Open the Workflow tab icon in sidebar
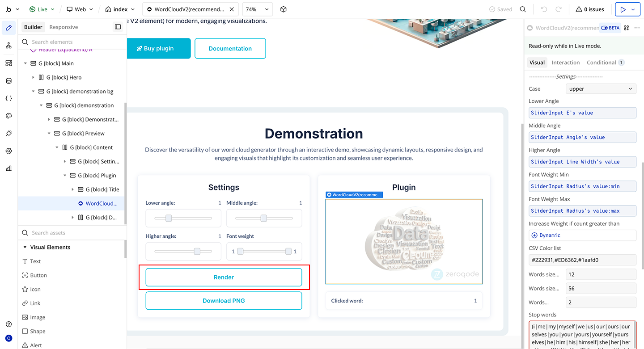This screenshot has width=644, height=349. click(x=8, y=46)
